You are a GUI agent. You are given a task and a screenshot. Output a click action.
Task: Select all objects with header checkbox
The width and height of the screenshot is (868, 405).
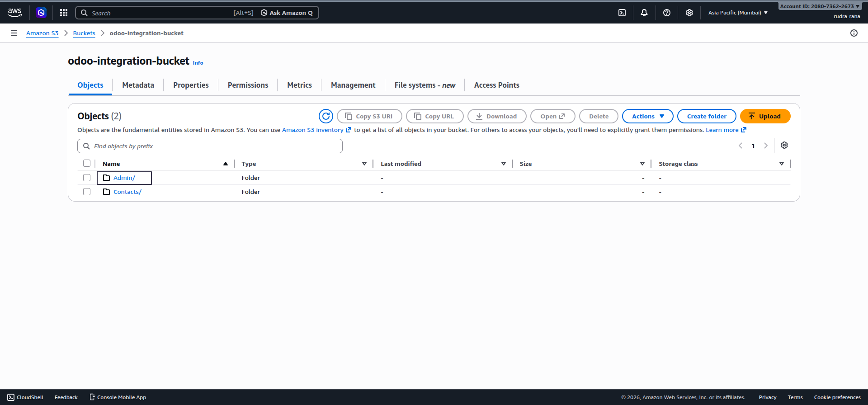click(x=87, y=163)
